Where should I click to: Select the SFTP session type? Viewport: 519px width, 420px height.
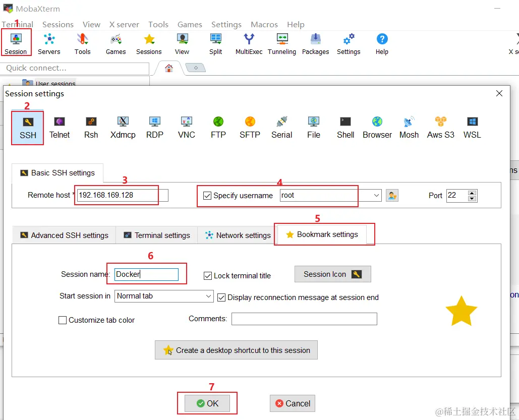(250, 128)
